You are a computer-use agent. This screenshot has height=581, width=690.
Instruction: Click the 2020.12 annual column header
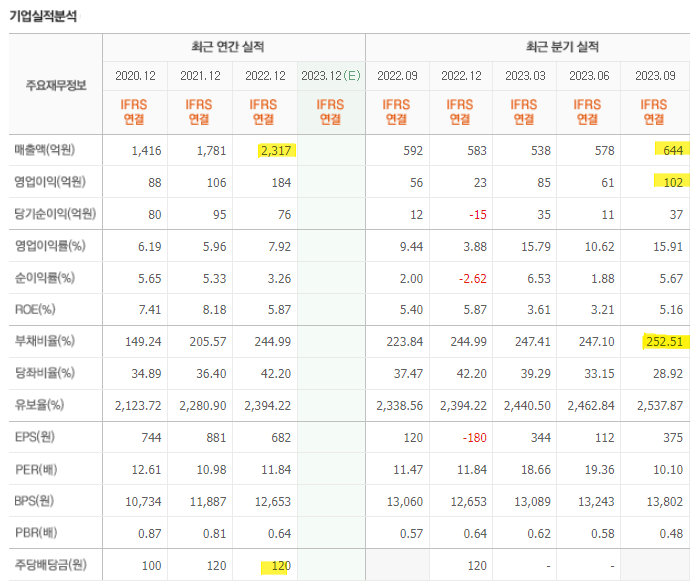point(135,76)
